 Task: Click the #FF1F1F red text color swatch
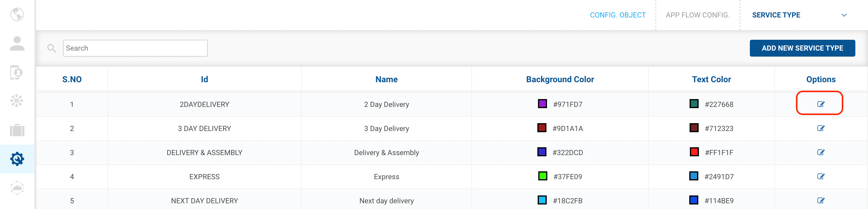(x=694, y=152)
